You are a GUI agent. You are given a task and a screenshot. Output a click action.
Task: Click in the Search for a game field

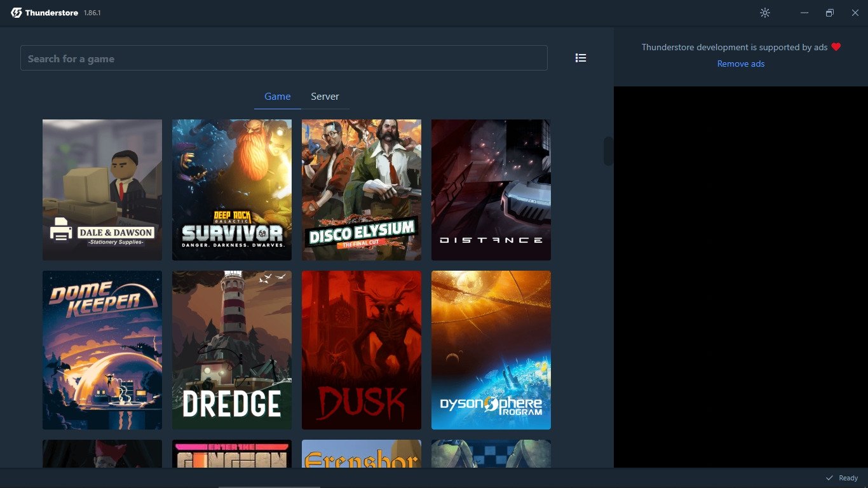(x=284, y=58)
